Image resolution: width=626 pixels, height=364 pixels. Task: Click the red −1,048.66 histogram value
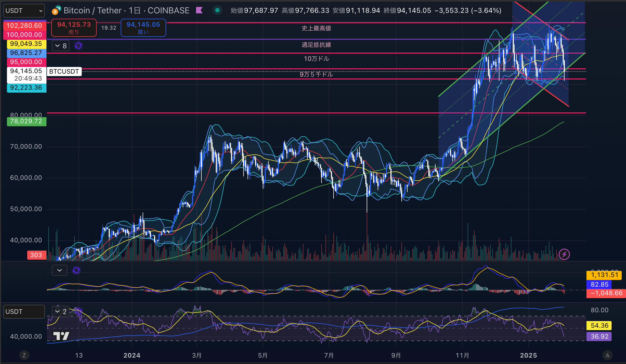point(606,293)
